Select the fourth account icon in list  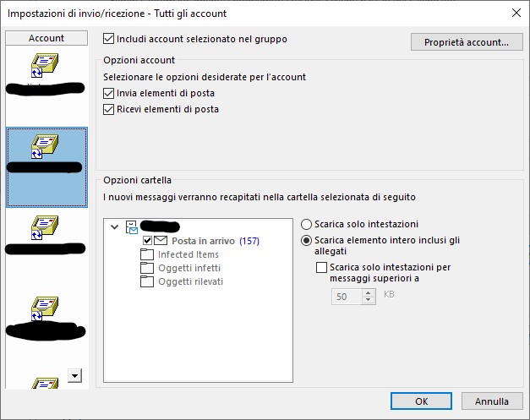click(x=45, y=308)
